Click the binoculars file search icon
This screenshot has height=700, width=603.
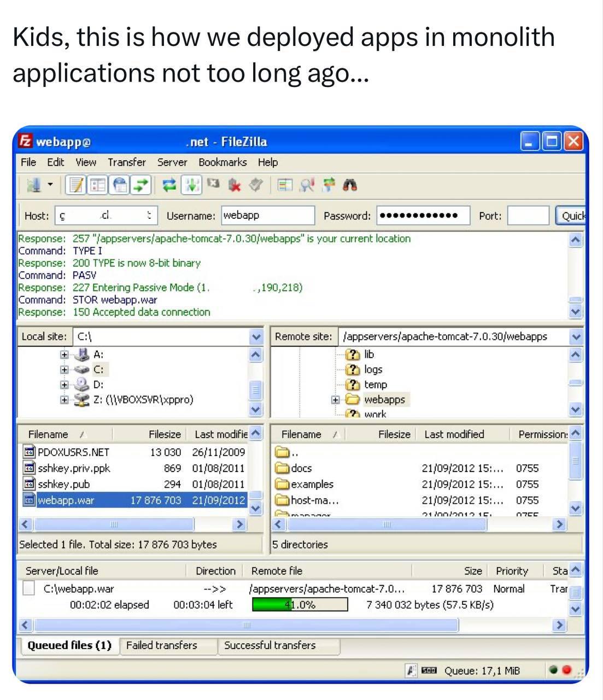(x=350, y=185)
